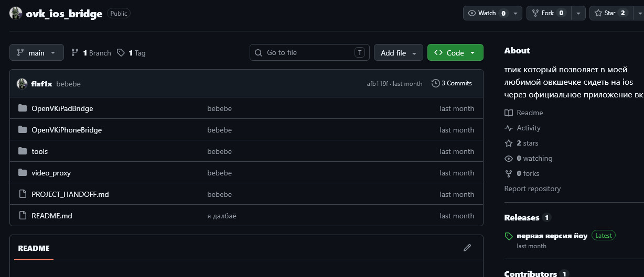Open the Add file dropdown
The height and width of the screenshot is (277, 644).
pyautogui.click(x=399, y=52)
